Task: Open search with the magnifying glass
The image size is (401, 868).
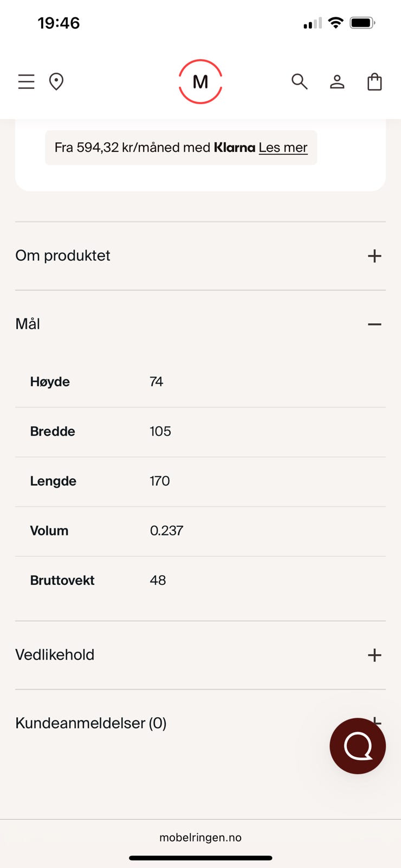Action: point(299,81)
